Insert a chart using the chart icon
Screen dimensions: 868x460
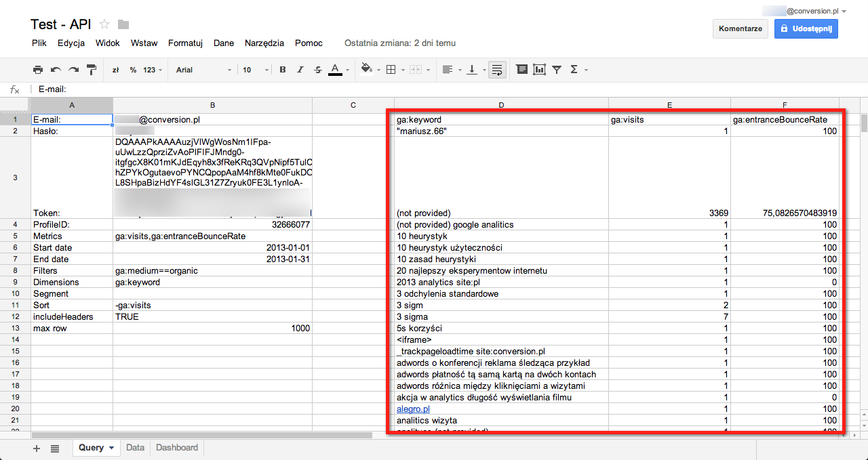click(540, 70)
